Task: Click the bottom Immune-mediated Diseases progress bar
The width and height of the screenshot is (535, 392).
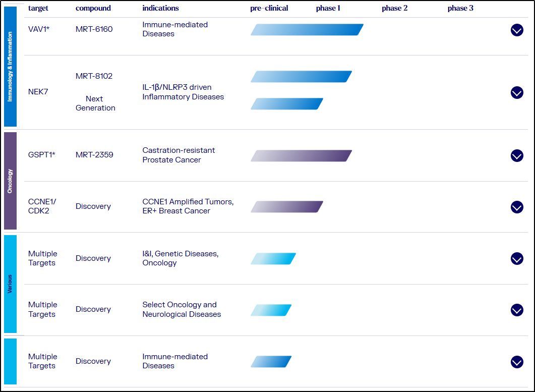Action: tap(271, 362)
